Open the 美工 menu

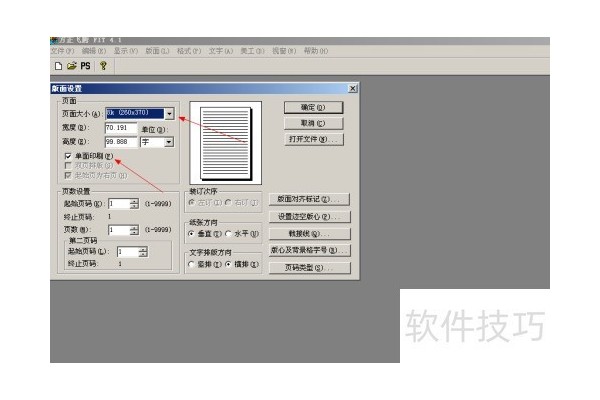click(253, 51)
